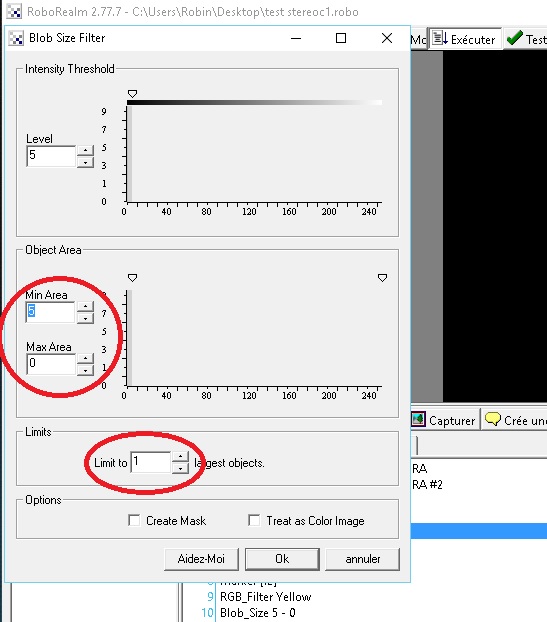This screenshot has width=547, height=622.
Task: Toggle Treat as Color Image checkbox
Action: click(254, 520)
